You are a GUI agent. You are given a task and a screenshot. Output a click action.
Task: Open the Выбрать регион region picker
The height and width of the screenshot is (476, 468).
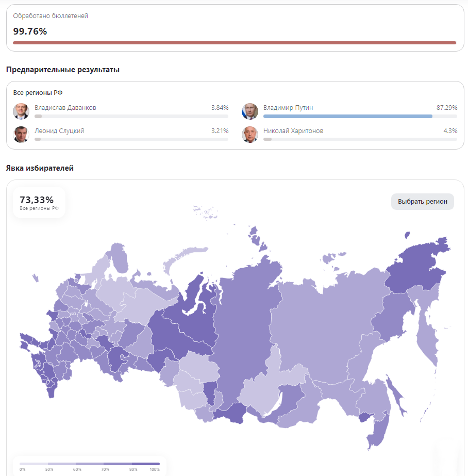422,202
